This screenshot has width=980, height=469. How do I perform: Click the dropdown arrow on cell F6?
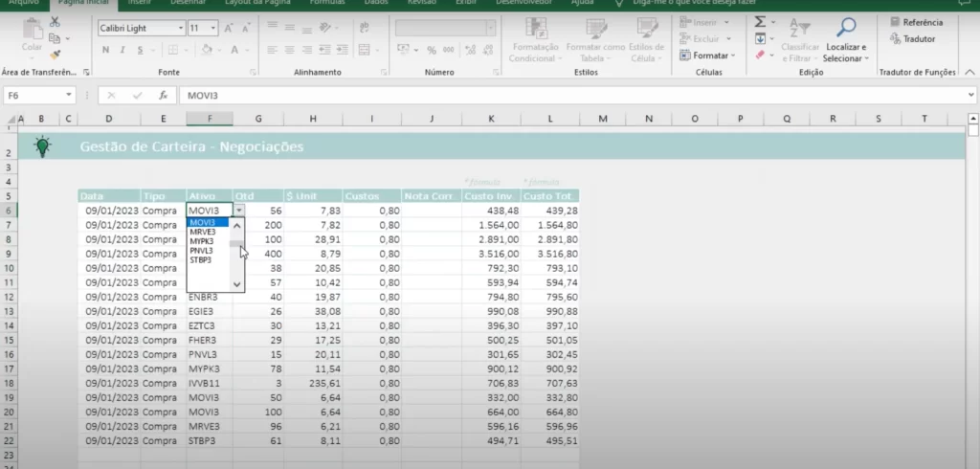239,211
